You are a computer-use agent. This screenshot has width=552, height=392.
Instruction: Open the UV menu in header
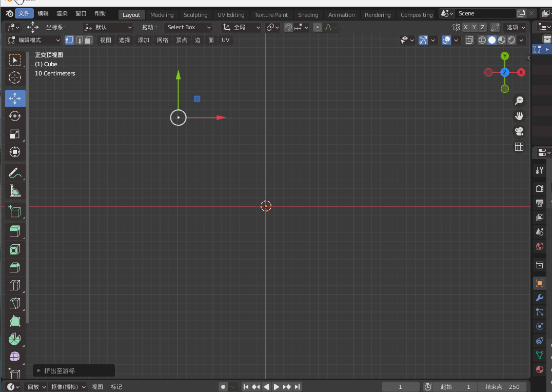pyautogui.click(x=226, y=40)
